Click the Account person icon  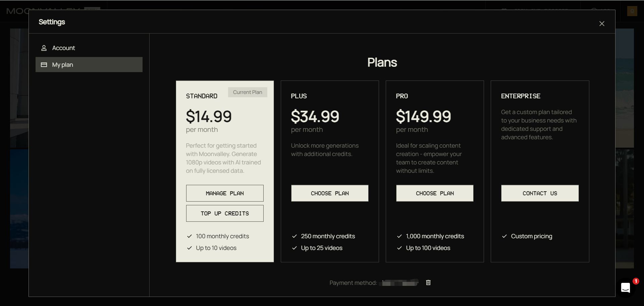coord(44,48)
